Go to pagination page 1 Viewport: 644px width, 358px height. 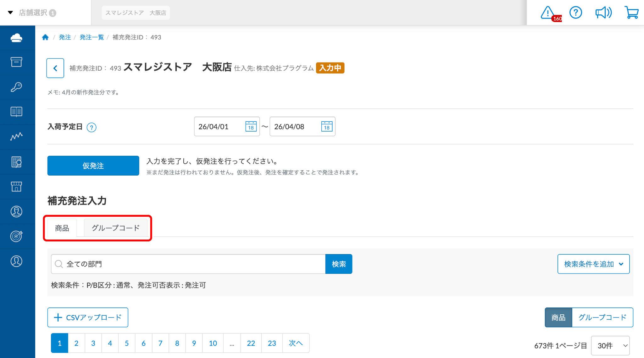[59, 343]
